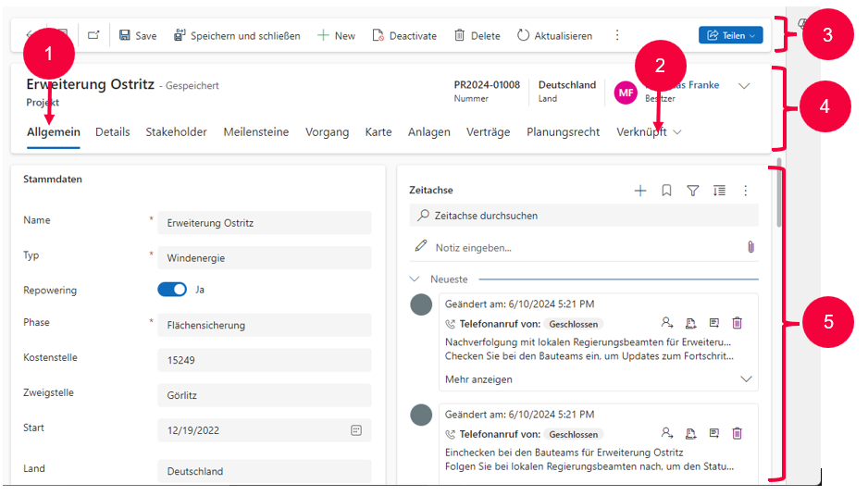
Task: Switch to the Meilensteine tab
Action: (x=256, y=132)
